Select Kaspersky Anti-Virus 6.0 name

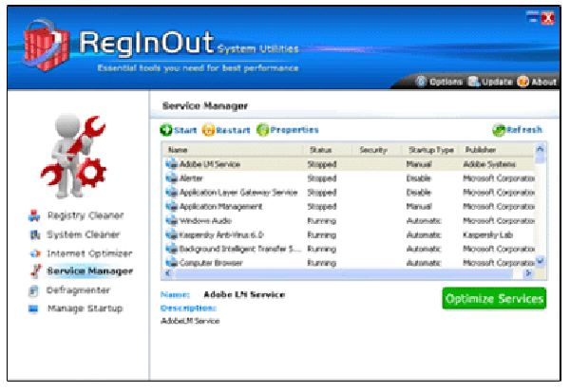(221, 235)
